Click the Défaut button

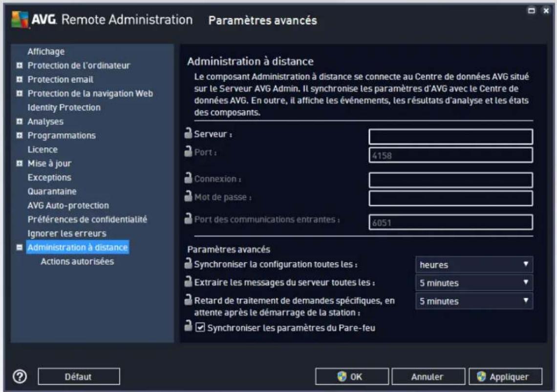[x=79, y=376]
